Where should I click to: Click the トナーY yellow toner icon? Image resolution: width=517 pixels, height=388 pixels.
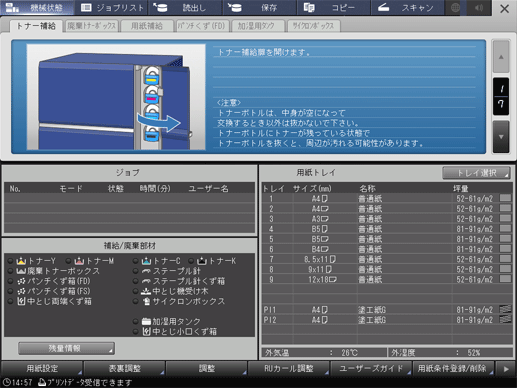[x=21, y=261]
